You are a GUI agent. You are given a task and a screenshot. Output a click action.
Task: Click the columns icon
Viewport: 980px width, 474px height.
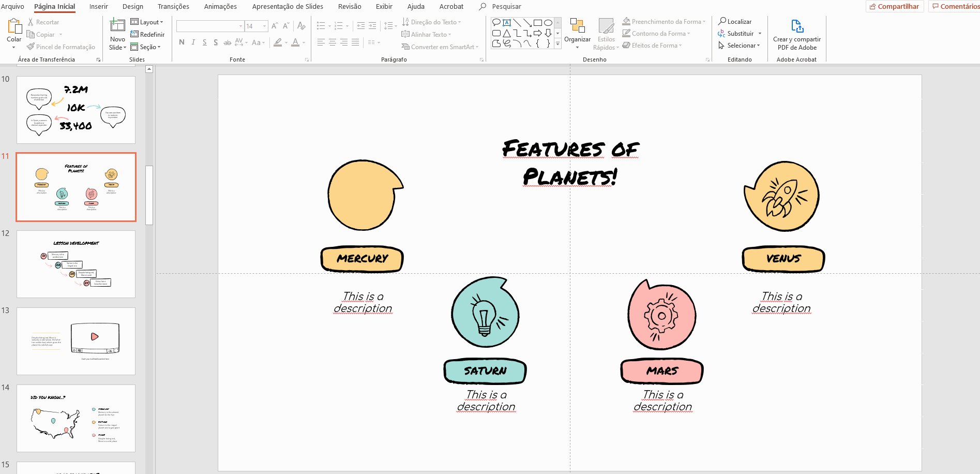pyautogui.click(x=371, y=42)
